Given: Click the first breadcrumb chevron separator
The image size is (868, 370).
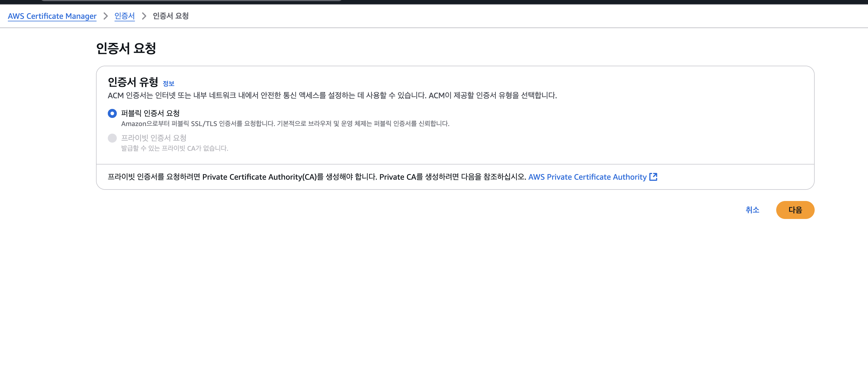Looking at the screenshot, I should coord(106,16).
